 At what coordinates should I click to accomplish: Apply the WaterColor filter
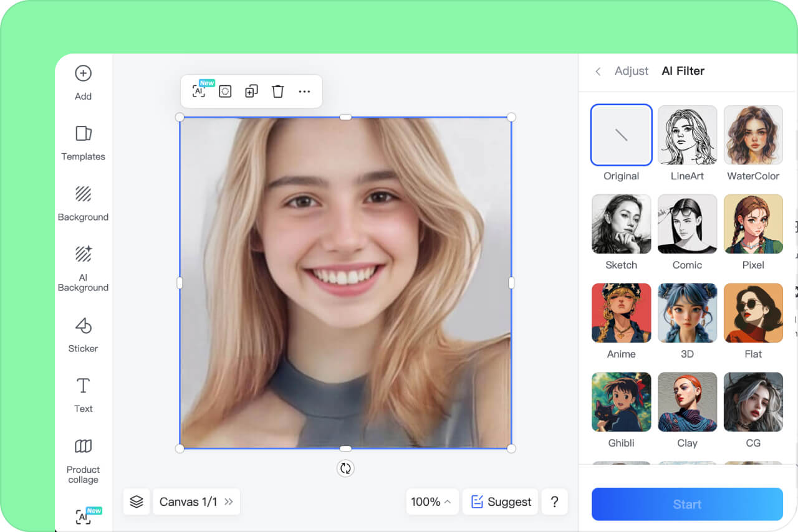(x=753, y=135)
